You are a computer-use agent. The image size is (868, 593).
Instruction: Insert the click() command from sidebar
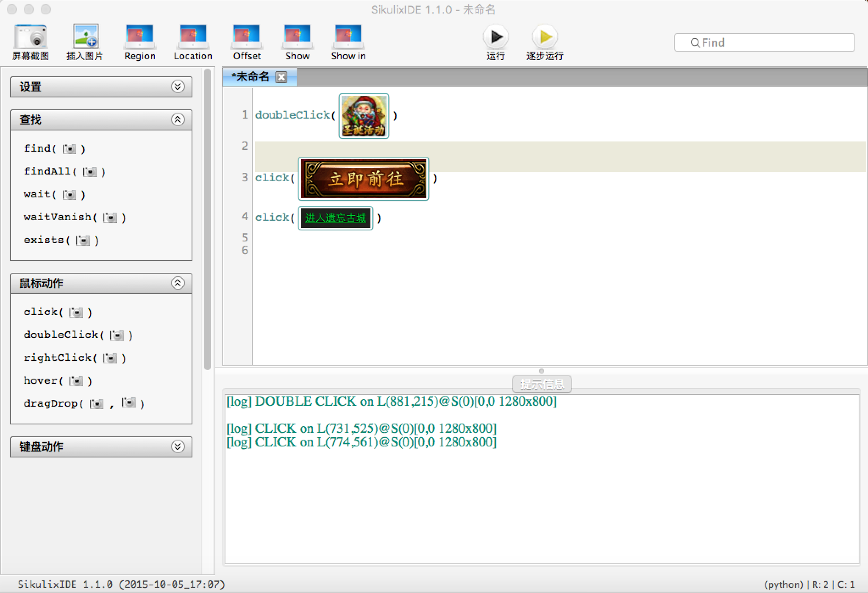(x=58, y=312)
